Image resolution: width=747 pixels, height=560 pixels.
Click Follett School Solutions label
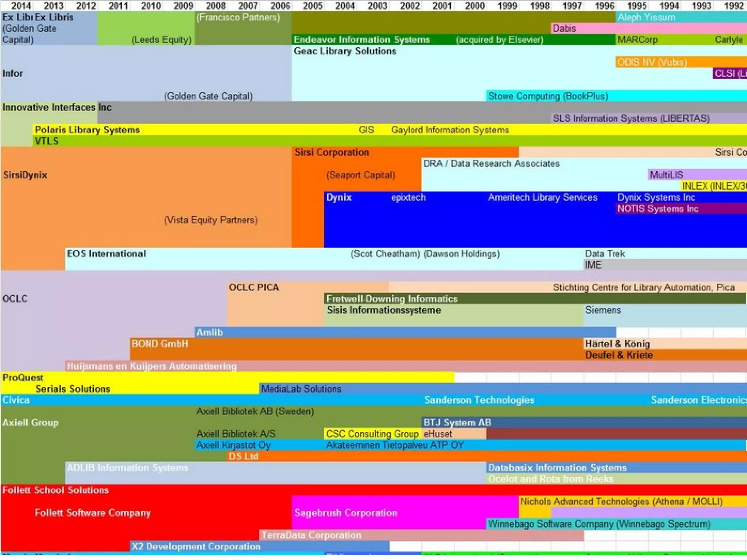tap(55, 490)
